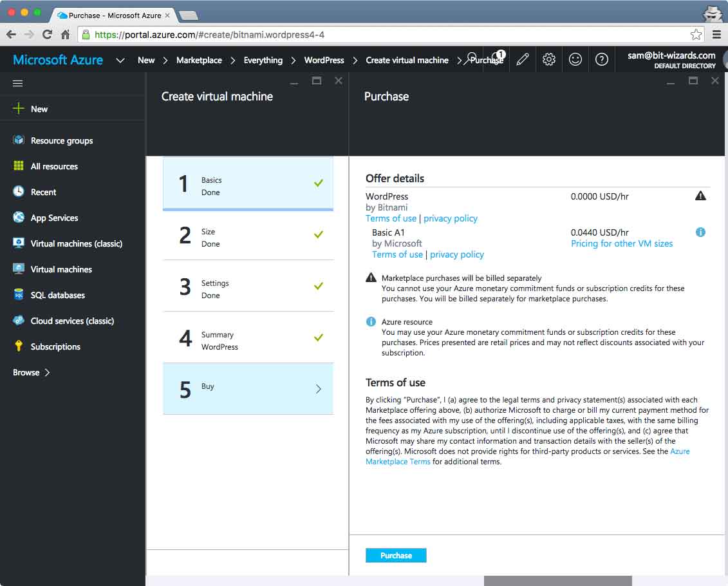The width and height of the screenshot is (728, 586).
Task: Click the Recent clock icon
Action: 19,191
